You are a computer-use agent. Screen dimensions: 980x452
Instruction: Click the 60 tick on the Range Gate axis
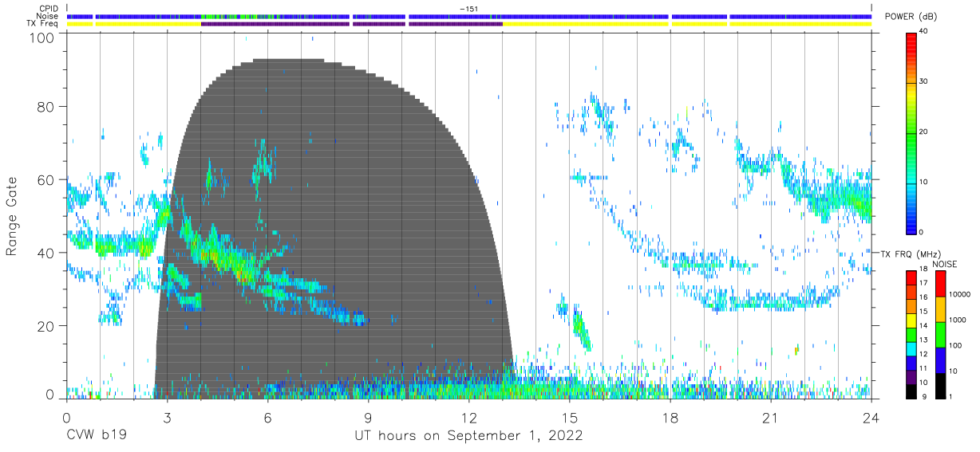46,180
